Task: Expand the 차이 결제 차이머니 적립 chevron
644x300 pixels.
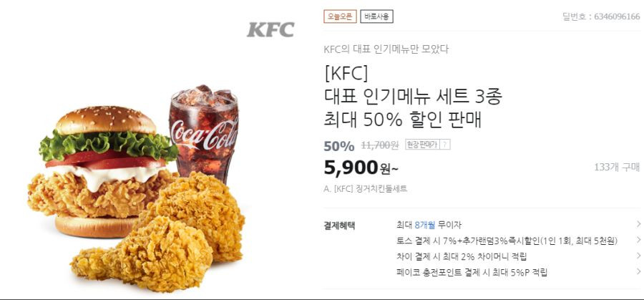Action: 639,256
